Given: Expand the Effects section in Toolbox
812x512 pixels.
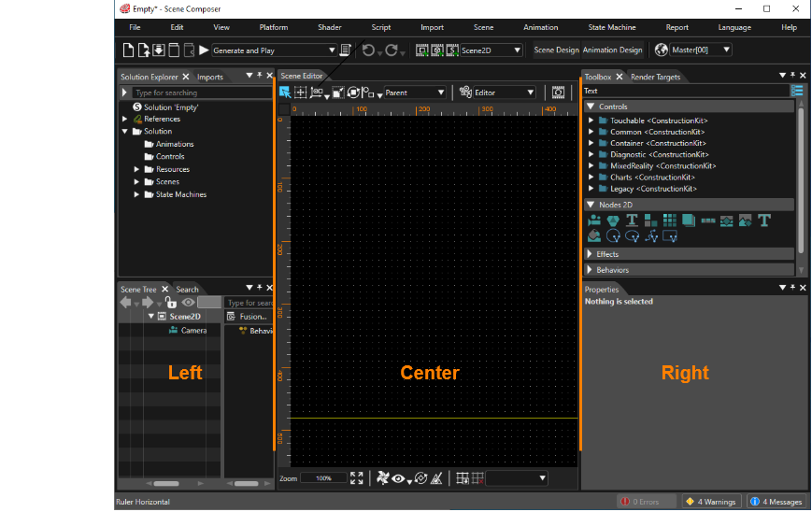Looking at the screenshot, I should point(590,254).
